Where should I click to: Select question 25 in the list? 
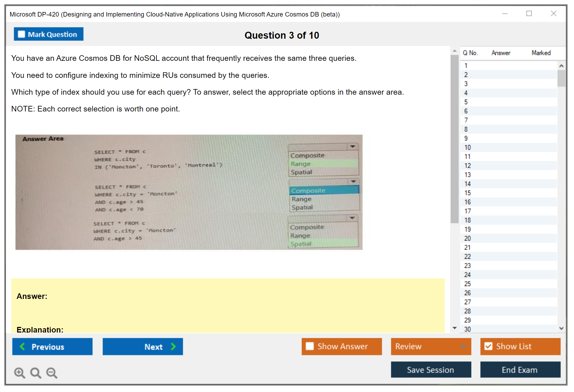[x=467, y=284]
